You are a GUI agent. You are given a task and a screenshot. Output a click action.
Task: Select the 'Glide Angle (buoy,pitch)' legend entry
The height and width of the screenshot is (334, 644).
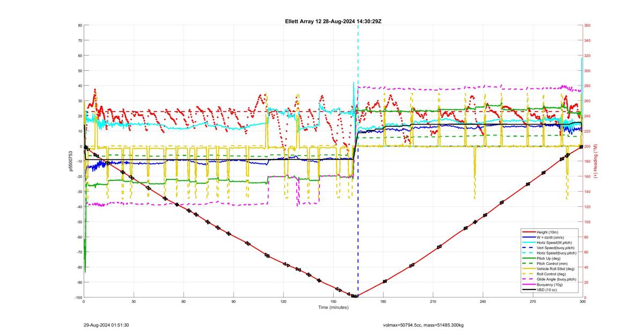click(557, 279)
